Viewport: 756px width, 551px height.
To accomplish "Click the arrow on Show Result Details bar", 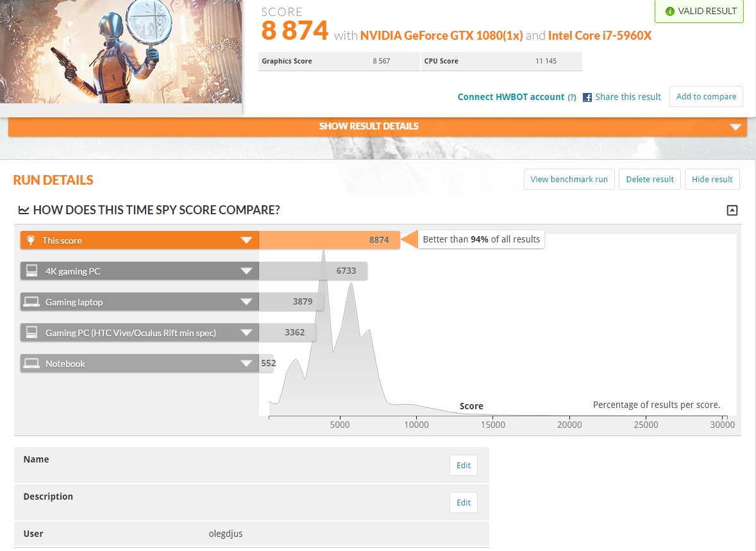I will click(735, 127).
